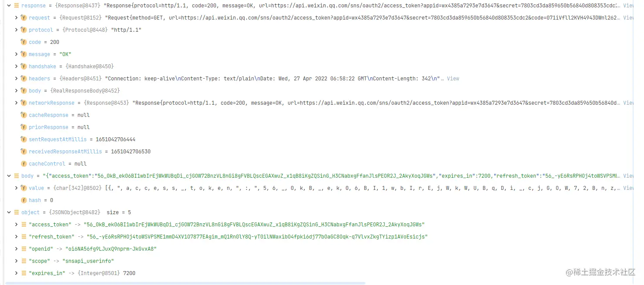Expand the "access_token" map entry
644x285 pixels.
(17, 225)
